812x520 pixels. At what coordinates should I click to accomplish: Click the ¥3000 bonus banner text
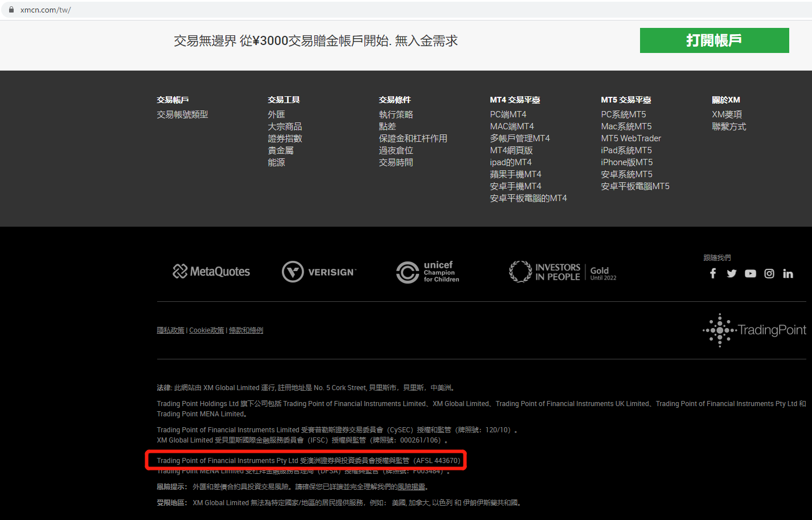(315, 40)
